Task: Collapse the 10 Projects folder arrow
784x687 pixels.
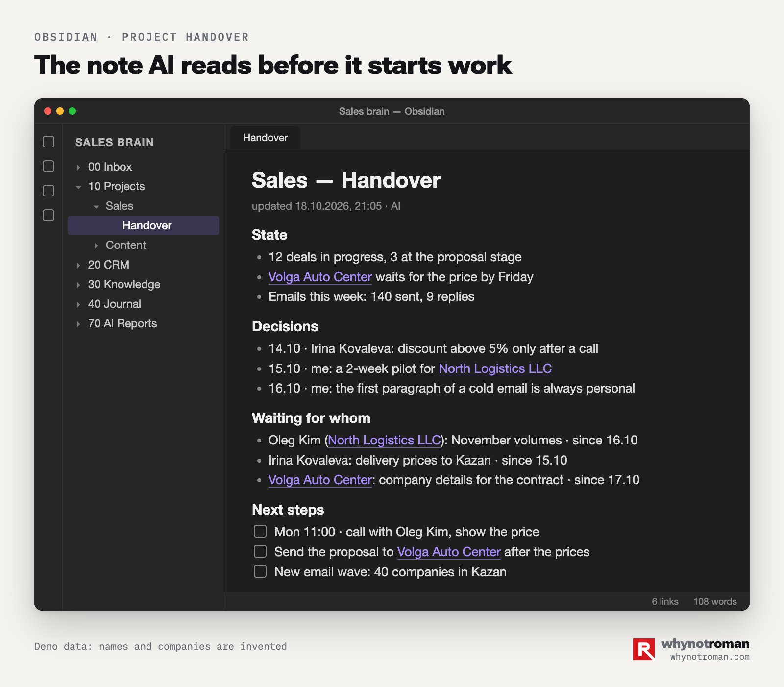Action: click(78, 187)
